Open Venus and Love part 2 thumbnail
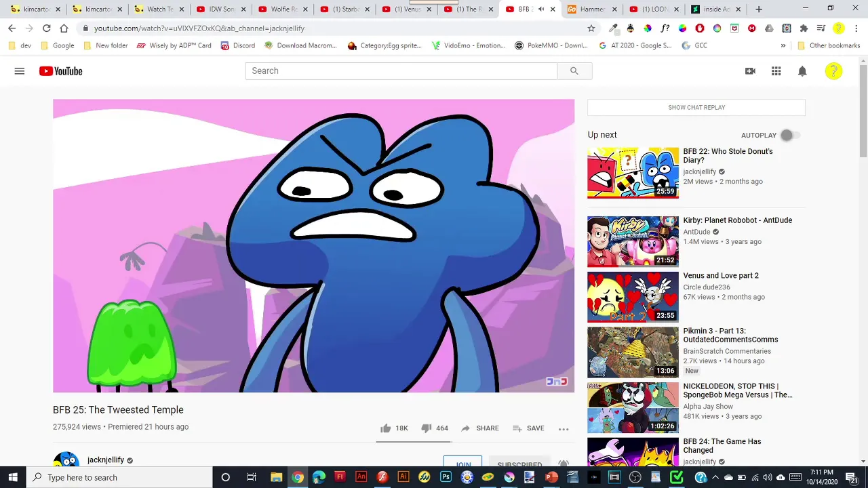Image resolution: width=868 pixels, height=488 pixels. click(633, 297)
